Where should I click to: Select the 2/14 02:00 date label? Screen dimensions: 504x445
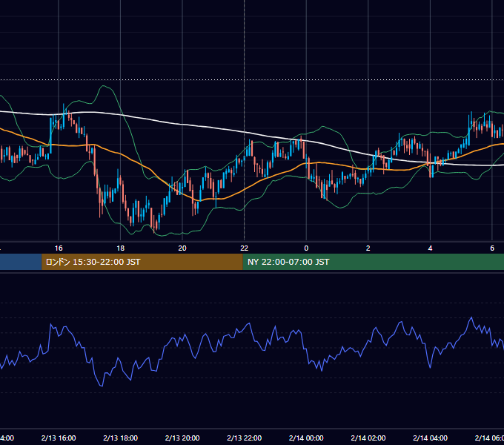pyautogui.click(x=368, y=438)
